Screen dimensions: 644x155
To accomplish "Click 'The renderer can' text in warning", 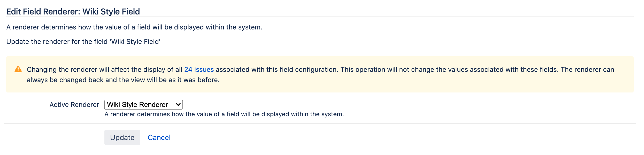I will point(587,69).
